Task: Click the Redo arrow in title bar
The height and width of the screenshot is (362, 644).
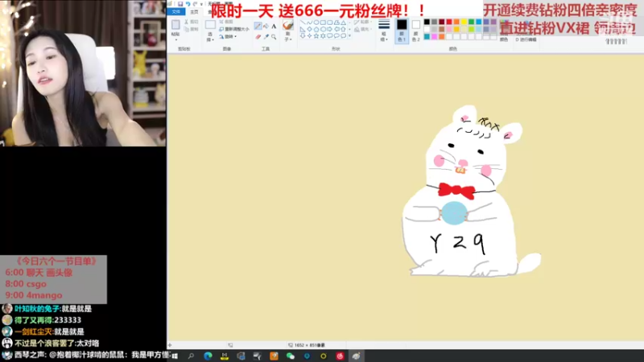Action: coord(195,4)
